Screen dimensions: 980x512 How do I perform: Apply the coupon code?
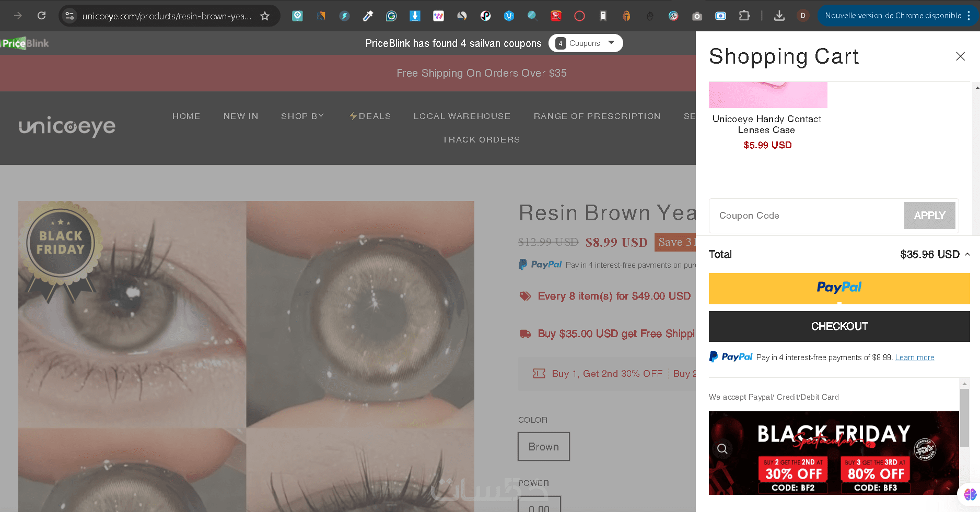click(930, 216)
